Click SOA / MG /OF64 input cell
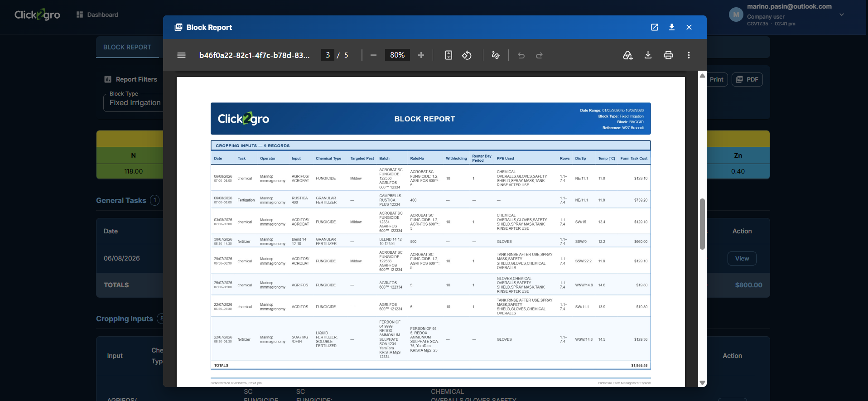The image size is (868, 401). [299, 339]
